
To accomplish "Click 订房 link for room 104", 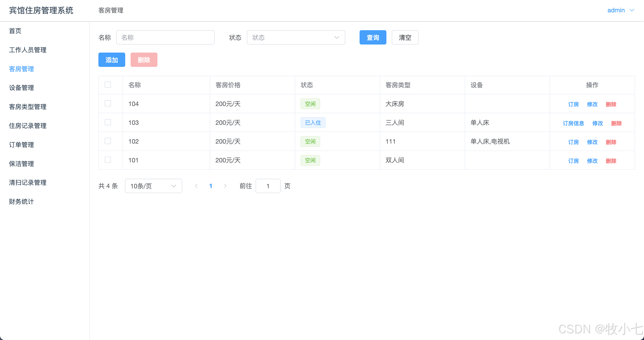I will pos(573,104).
